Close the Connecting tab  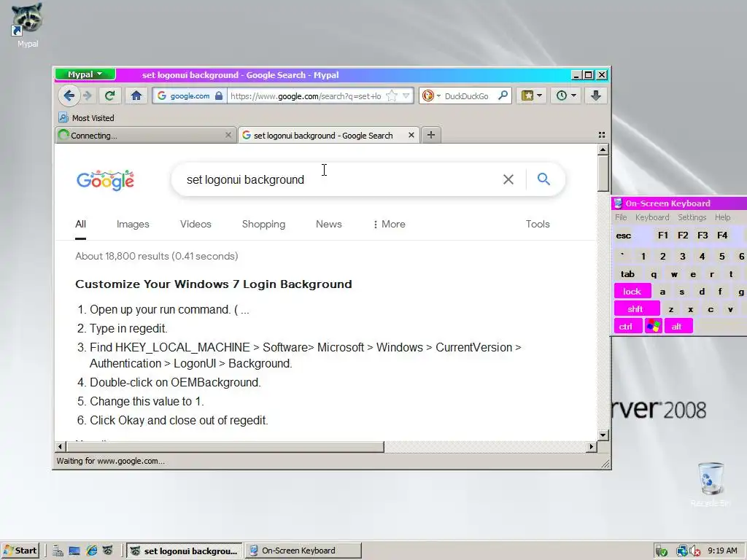(228, 135)
